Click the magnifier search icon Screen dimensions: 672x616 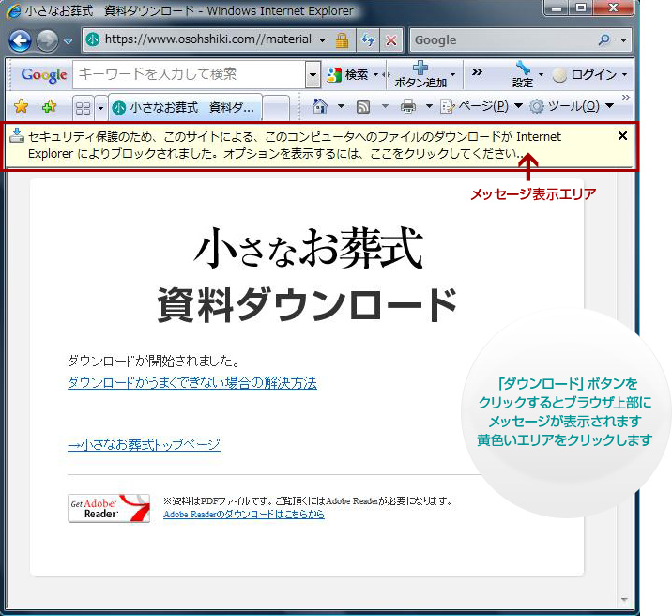604,39
